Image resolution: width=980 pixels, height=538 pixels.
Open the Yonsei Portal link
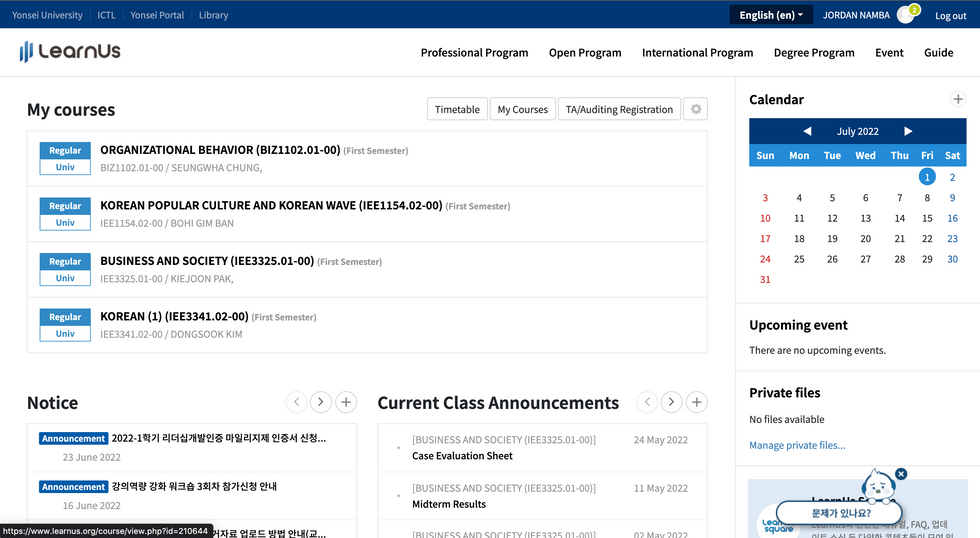[158, 15]
